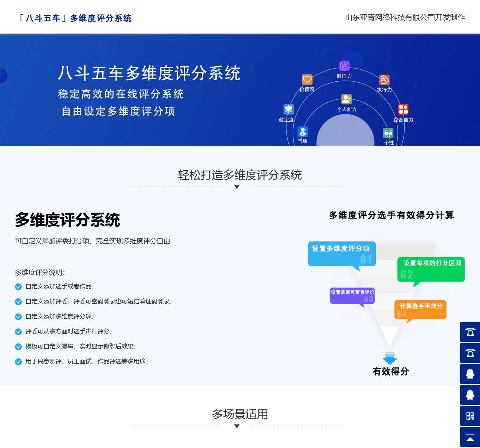
Task: Click banner subtitle 稳定高效的在线评分系统
Action: coord(121,94)
